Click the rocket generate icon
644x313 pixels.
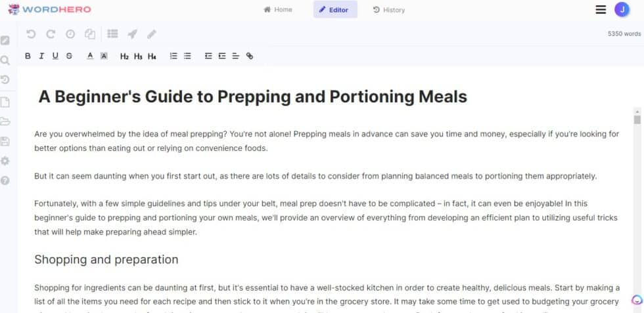132,34
